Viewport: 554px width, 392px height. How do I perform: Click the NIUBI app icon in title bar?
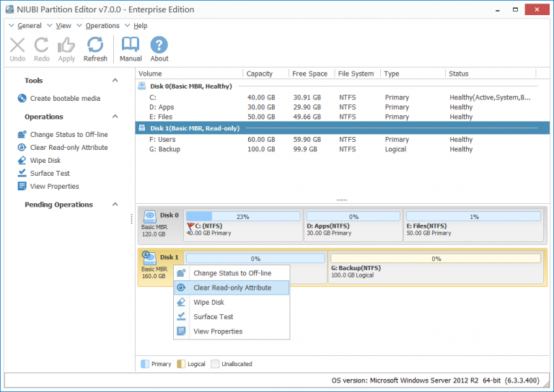click(x=9, y=9)
